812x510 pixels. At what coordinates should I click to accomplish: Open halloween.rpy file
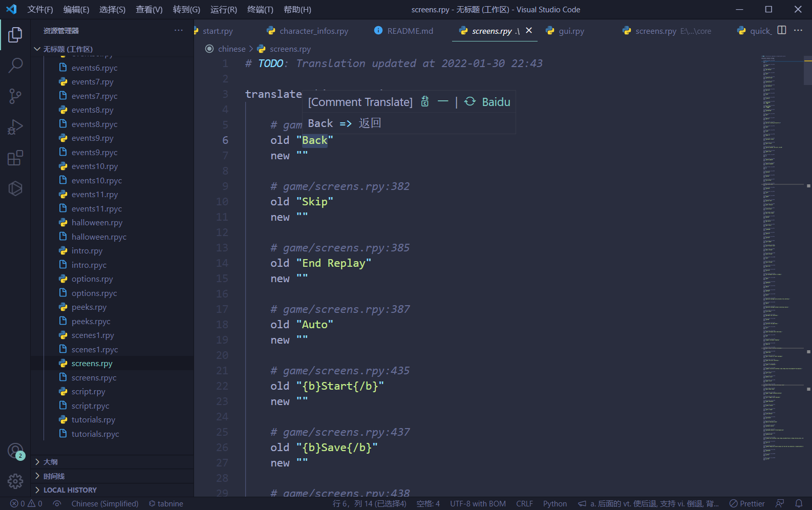[97, 223]
